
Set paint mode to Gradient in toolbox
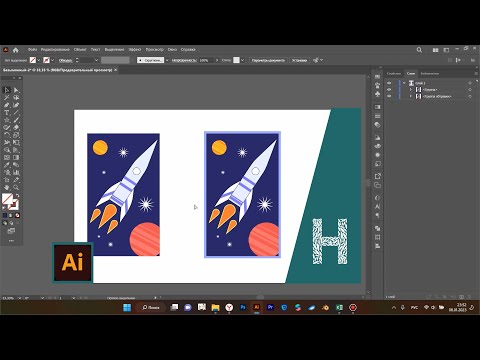click(11, 216)
